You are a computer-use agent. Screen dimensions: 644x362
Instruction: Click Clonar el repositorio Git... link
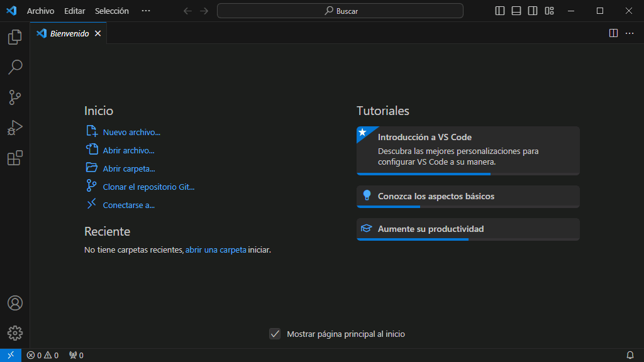point(148,187)
